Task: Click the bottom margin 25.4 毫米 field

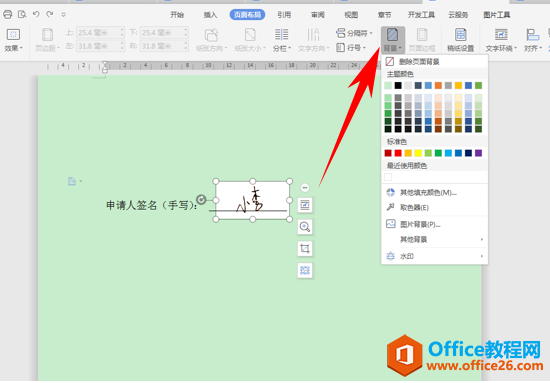Action: point(164,33)
